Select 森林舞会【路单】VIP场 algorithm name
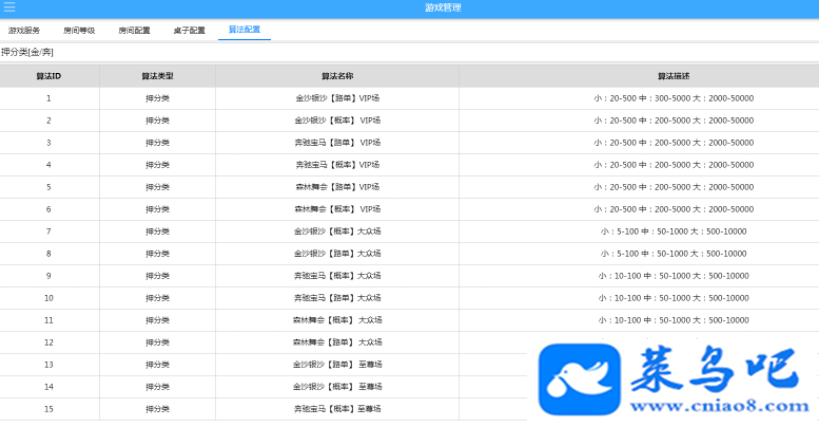822x427 pixels. (x=337, y=187)
